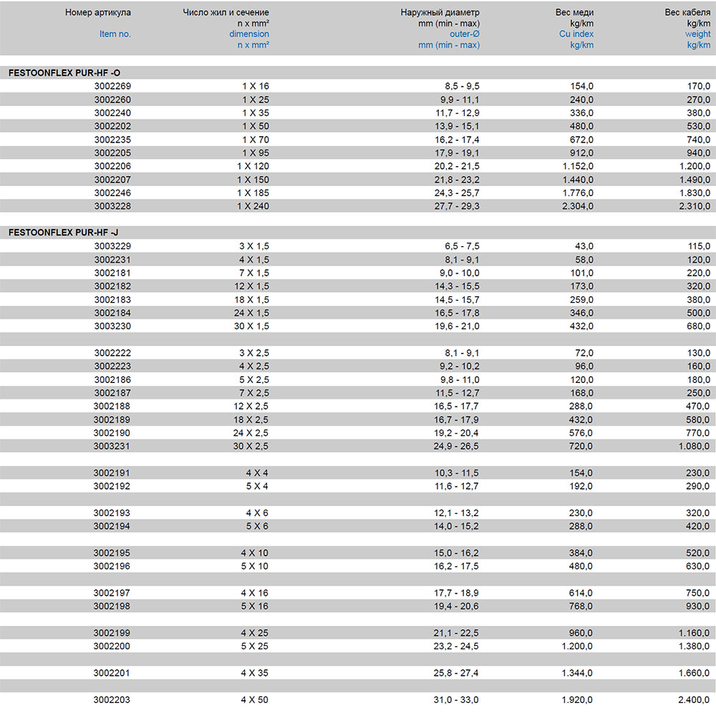Click the blue 'weight' header label
The image size is (716, 728).
click(x=697, y=34)
